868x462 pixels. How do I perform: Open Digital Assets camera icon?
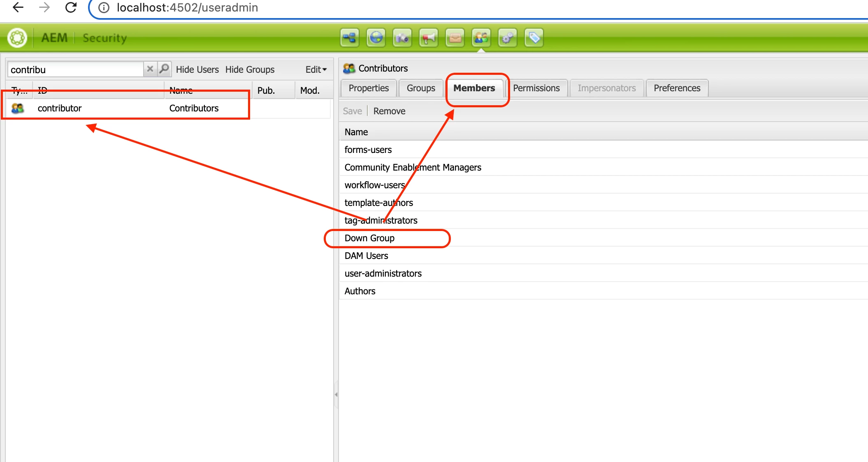[x=402, y=38]
